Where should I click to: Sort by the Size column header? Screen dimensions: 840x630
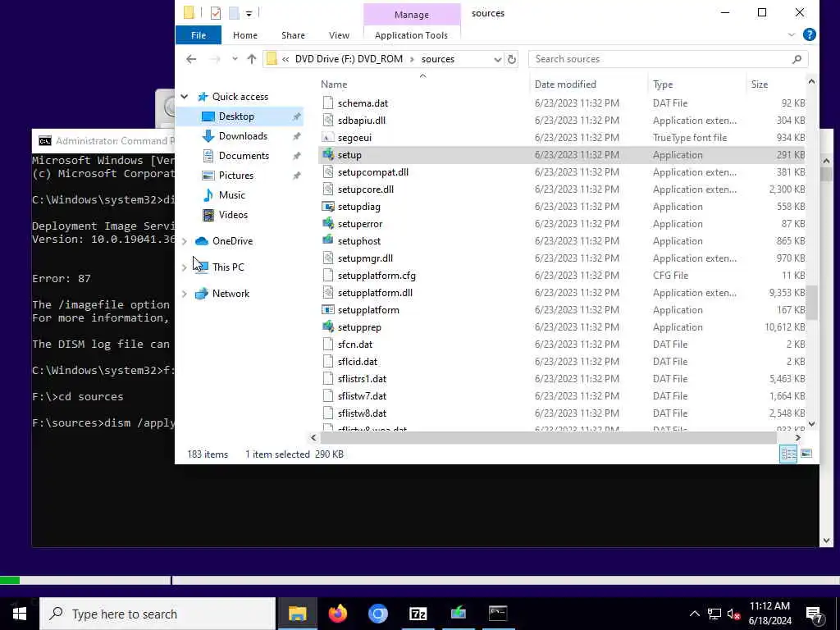(759, 84)
